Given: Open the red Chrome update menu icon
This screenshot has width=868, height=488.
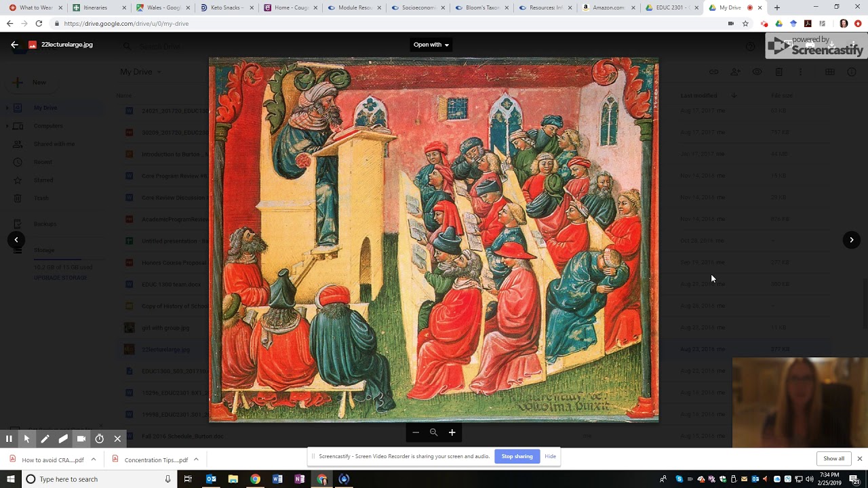Looking at the screenshot, I should click(858, 24).
